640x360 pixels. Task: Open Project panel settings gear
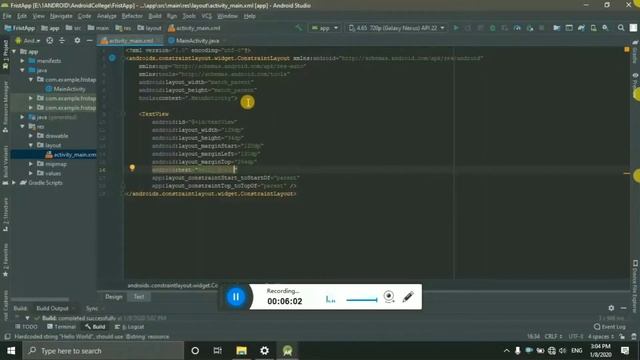coord(77,40)
